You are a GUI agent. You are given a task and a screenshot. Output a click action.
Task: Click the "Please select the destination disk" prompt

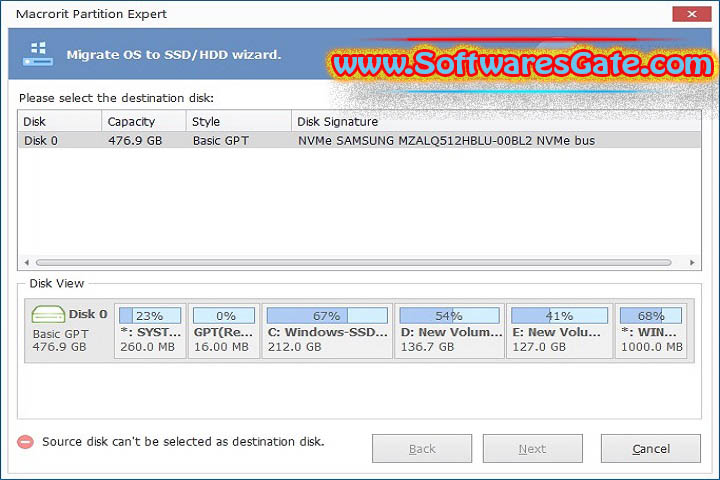click(117, 98)
